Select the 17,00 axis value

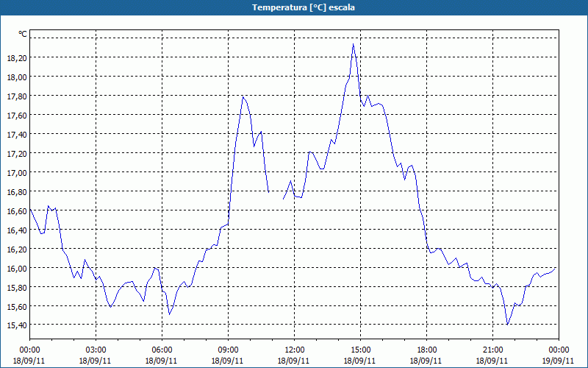[17, 172]
